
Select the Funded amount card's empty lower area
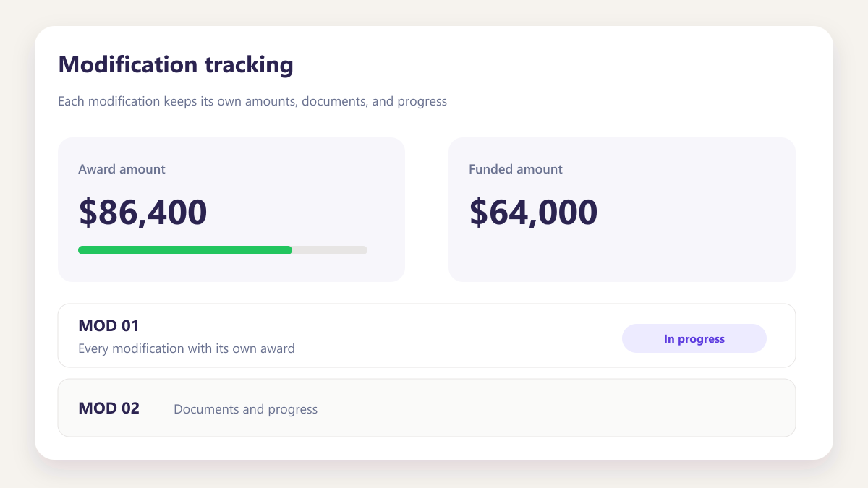(622, 257)
